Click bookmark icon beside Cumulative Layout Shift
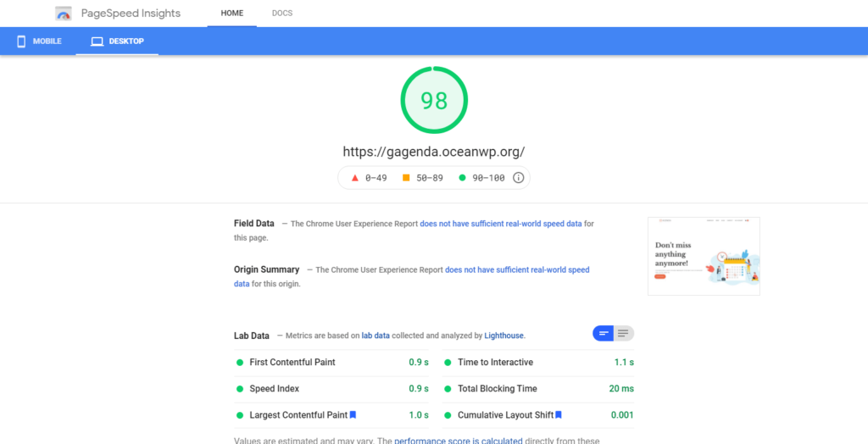Screen dimensions: 868x444 [x=559, y=414]
